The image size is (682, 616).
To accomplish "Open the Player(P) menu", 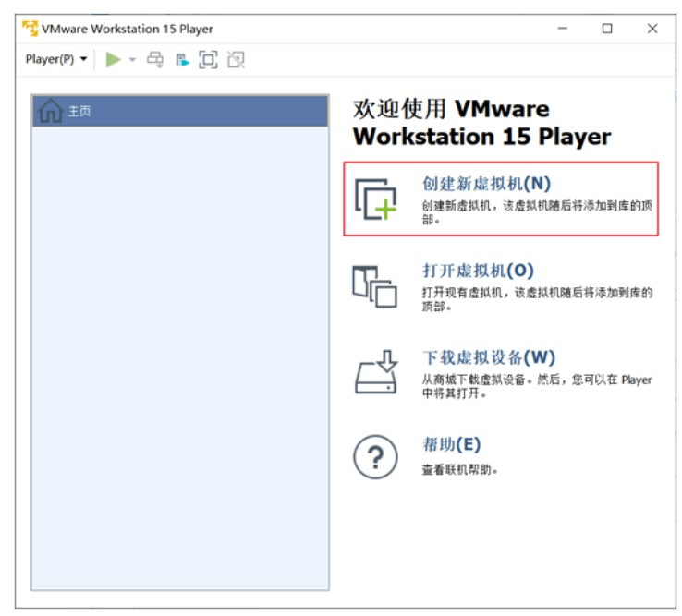I will click(56, 60).
